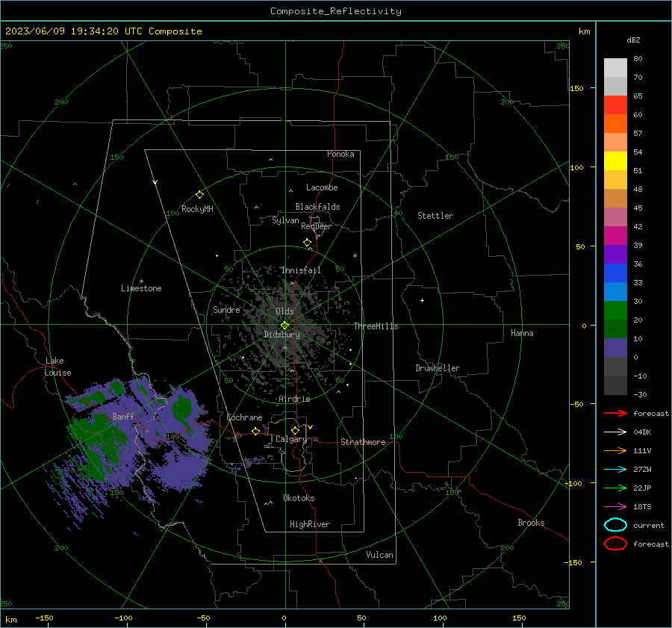Select the yellow diamond marker below Cochrane
Screen dimensions: 672x628
point(256,431)
